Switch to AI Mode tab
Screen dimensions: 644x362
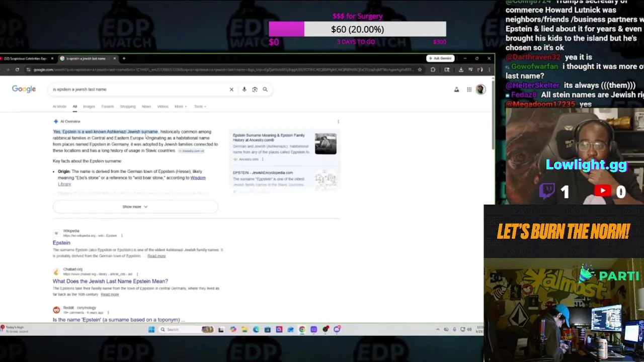pyautogui.click(x=59, y=107)
